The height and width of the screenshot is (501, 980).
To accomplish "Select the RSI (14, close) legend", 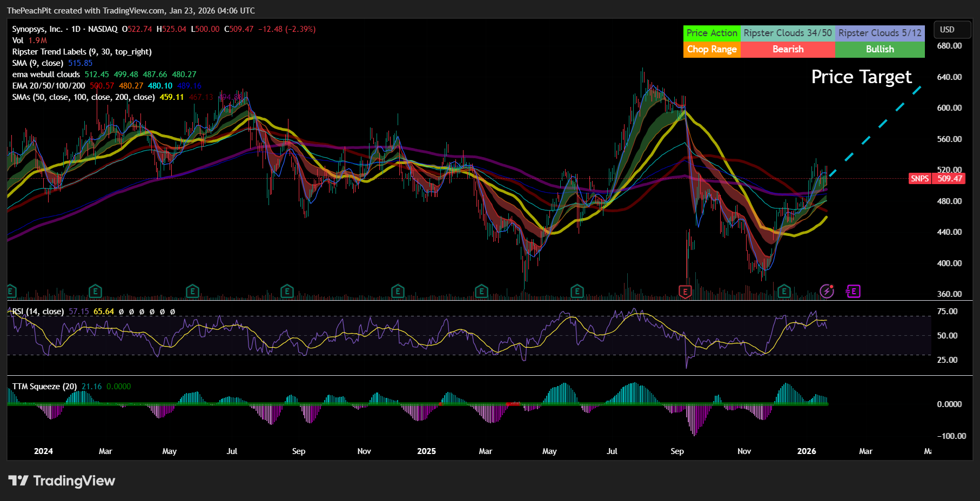I will 38,312.
